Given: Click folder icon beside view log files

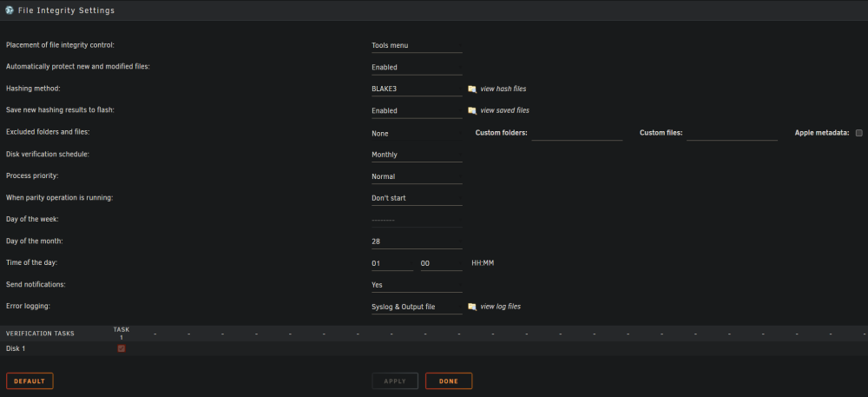Looking at the screenshot, I should click(472, 306).
